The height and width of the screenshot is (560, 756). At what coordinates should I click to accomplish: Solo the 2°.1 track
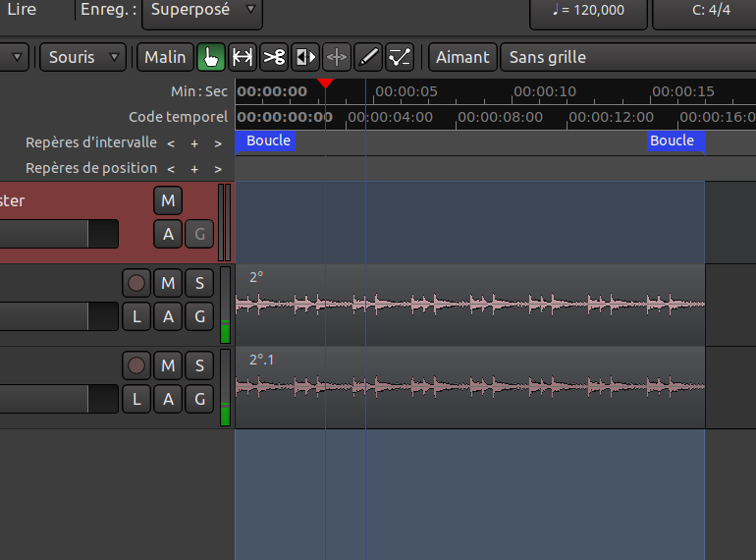[x=199, y=366]
